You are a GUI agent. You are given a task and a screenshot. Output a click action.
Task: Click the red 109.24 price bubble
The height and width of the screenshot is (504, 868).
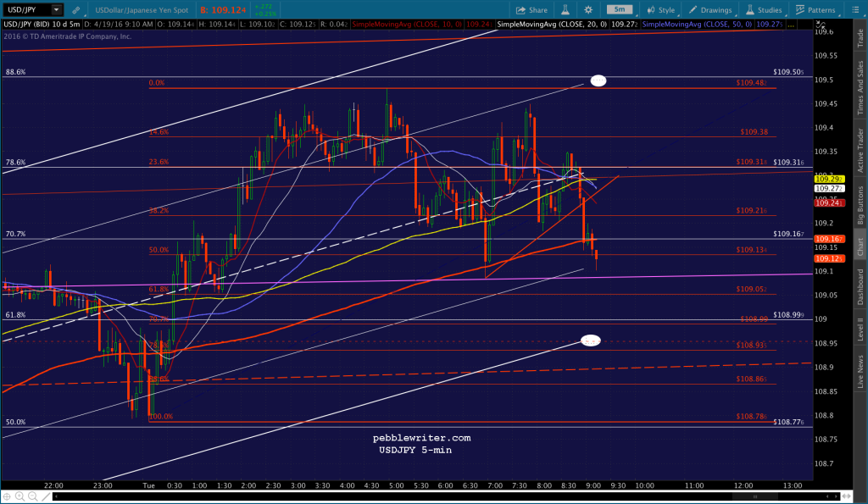(829, 203)
